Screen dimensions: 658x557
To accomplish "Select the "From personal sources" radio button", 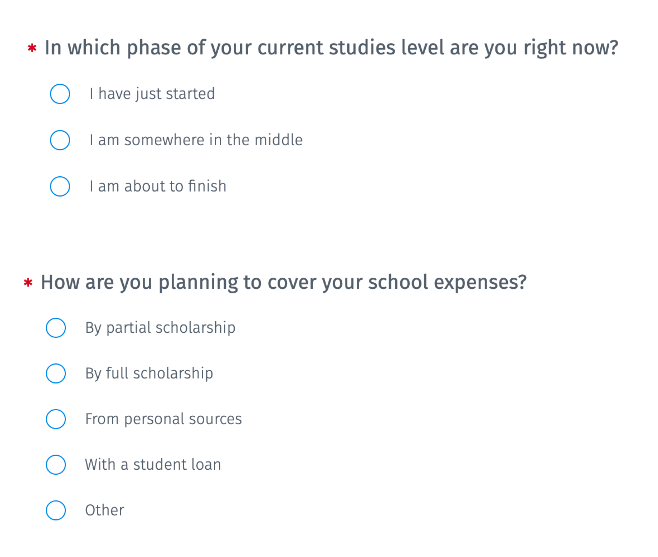I will 56,419.
